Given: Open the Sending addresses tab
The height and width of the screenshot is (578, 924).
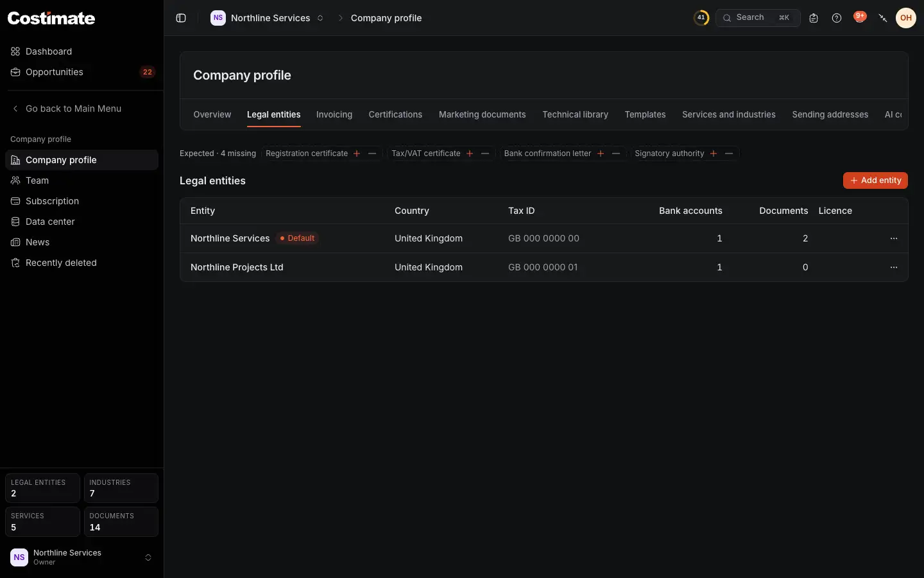Looking at the screenshot, I should (830, 115).
